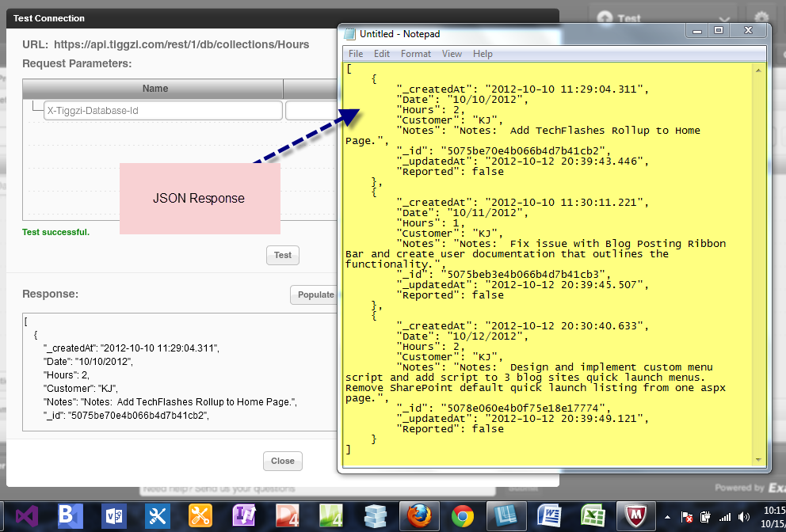Open the Format menu in Notepad
Viewport: 786px width, 532px height.
pyautogui.click(x=415, y=54)
